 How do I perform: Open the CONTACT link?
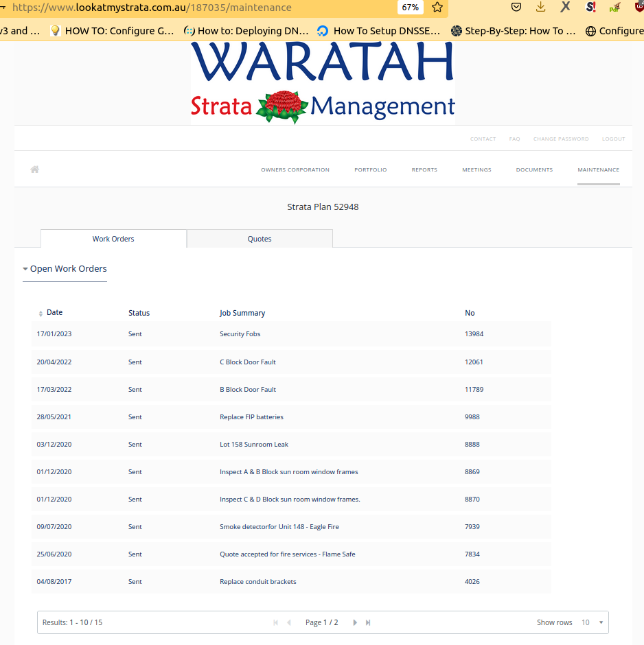click(x=483, y=139)
